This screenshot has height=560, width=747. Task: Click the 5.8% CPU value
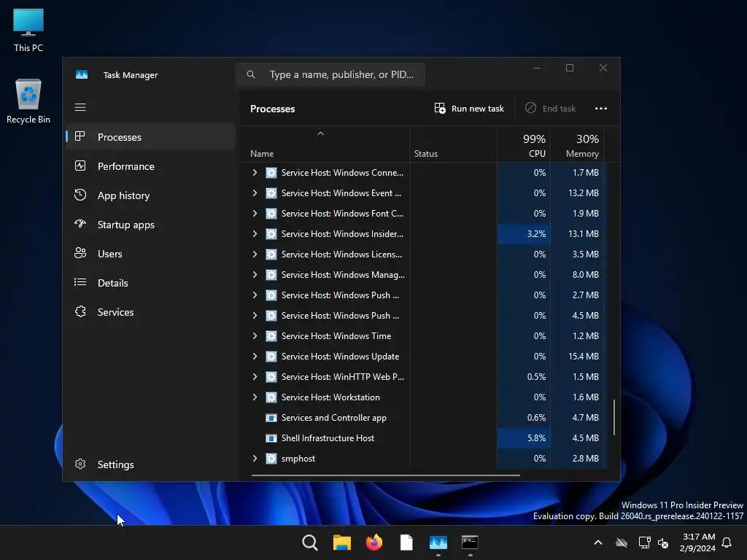(536, 438)
